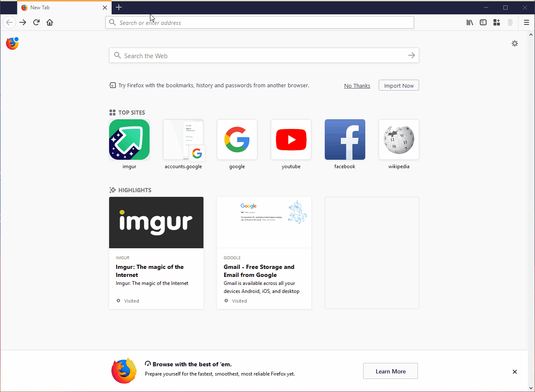Click the Import Now button
This screenshot has width=535, height=392.
tap(399, 86)
